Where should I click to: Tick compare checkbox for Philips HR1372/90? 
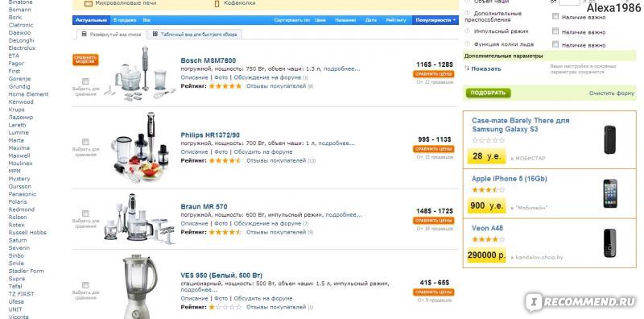point(85,142)
